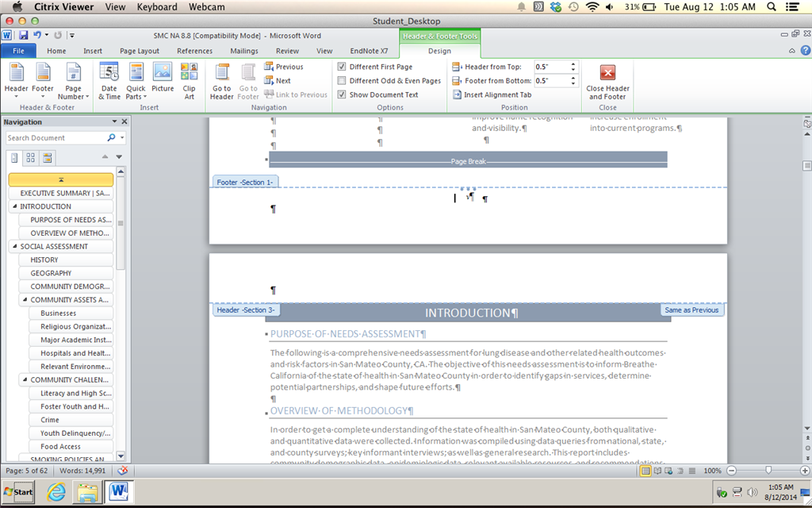Show search results view in Navigation pane
The image size is (812, 508).
(x=47, y=158)
